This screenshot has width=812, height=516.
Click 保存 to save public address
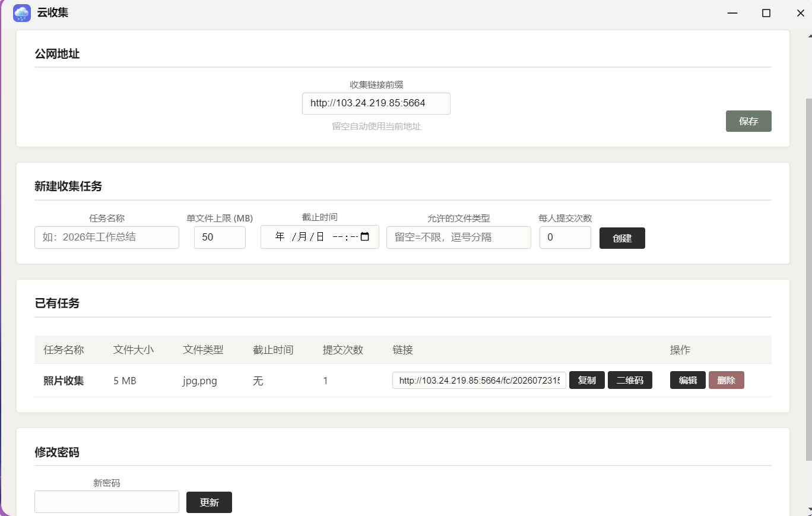(x=748, y=121)
